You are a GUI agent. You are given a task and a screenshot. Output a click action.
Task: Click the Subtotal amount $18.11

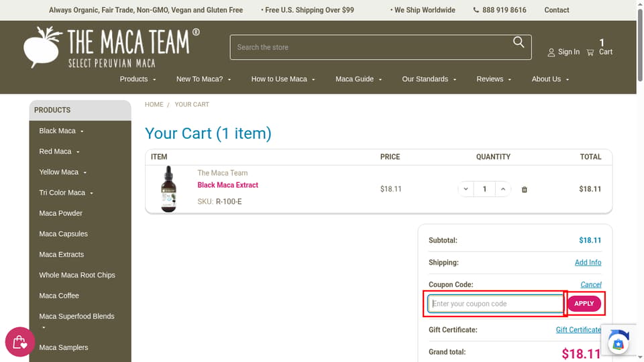[x=590, y=240]
